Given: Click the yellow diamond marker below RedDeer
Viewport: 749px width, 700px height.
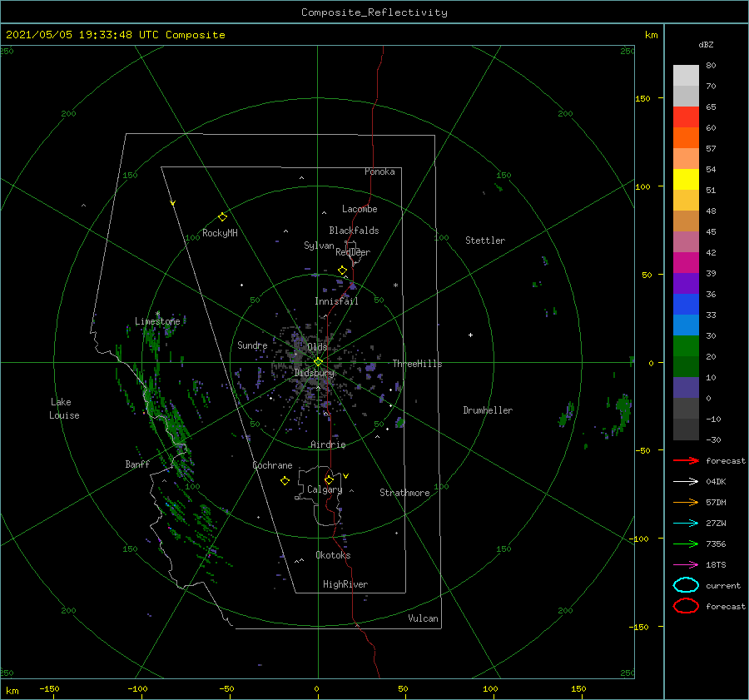Looking at the screenshot, I should tap(343, 271).
